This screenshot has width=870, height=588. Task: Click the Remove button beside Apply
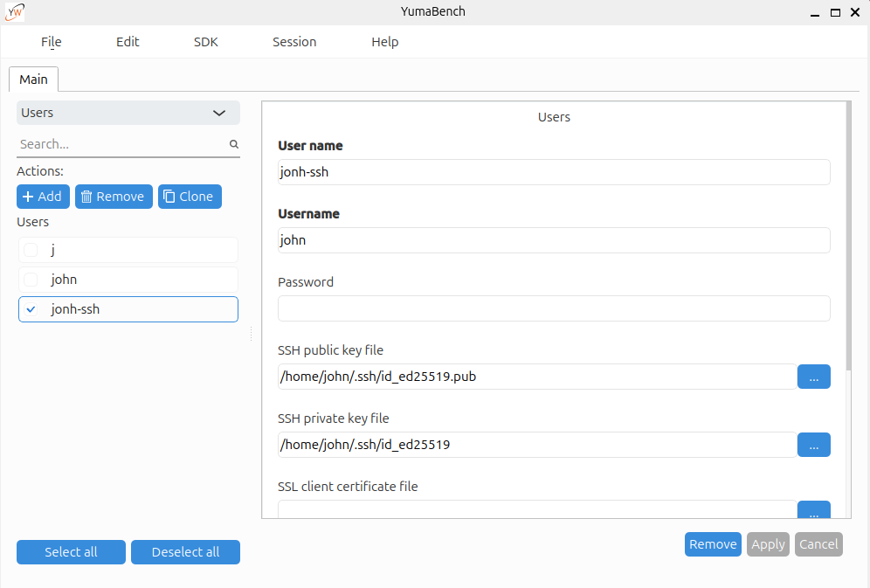coord(713,544)
